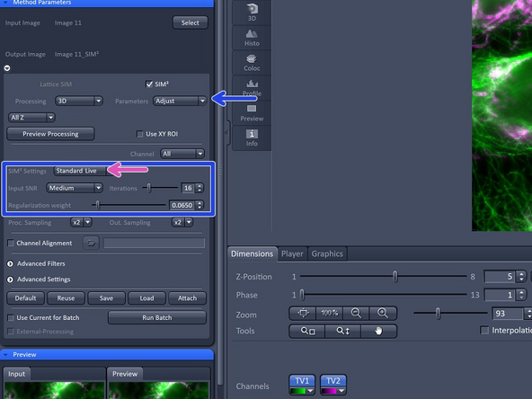Open the Out. Sampling x2 dropdown

182,223
